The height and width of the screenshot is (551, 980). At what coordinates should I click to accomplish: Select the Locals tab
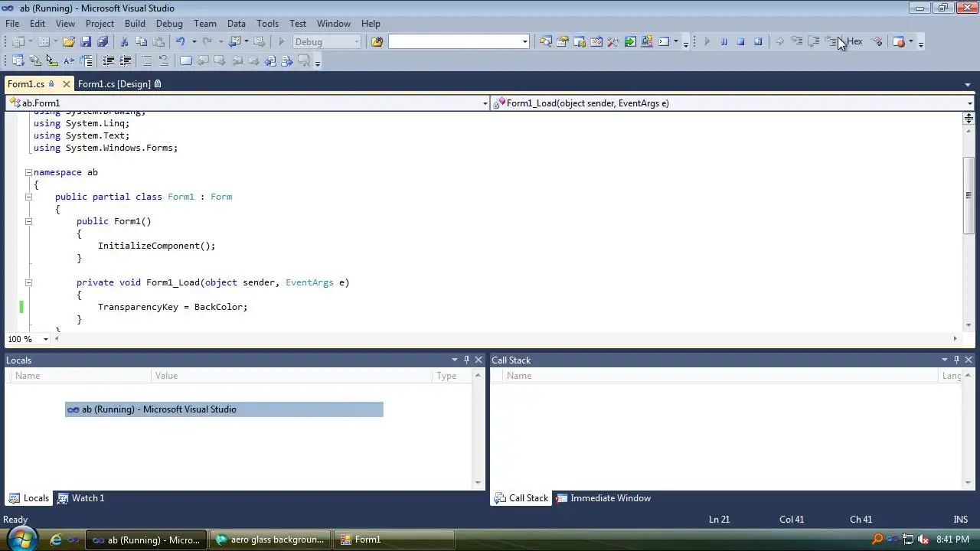click(29, 498)
